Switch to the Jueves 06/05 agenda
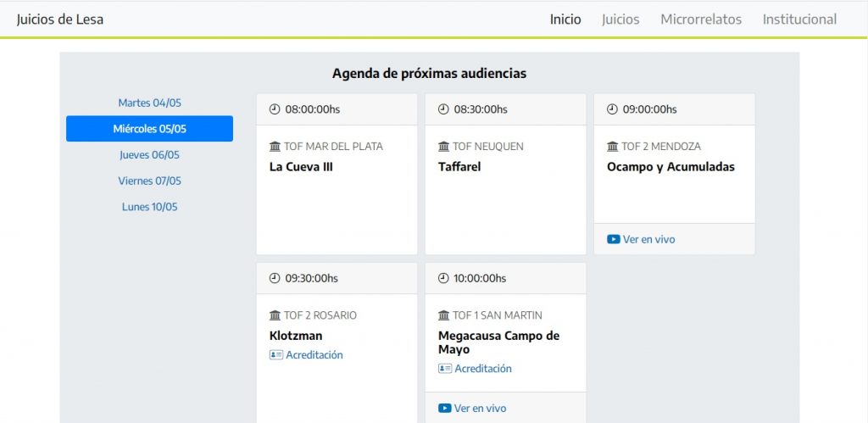 [x=149, y=155]
